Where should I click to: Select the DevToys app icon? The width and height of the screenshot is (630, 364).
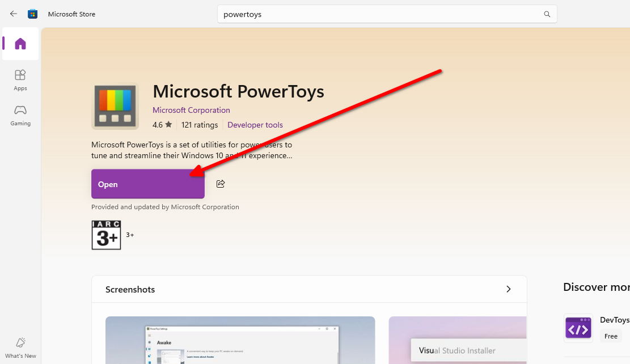[578, 328]
